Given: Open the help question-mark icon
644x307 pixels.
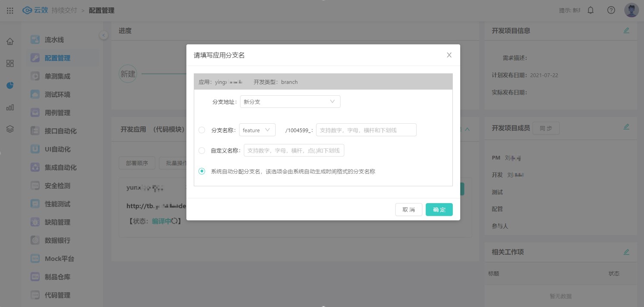Looking at the screenshot, I should tap(611, 10).
